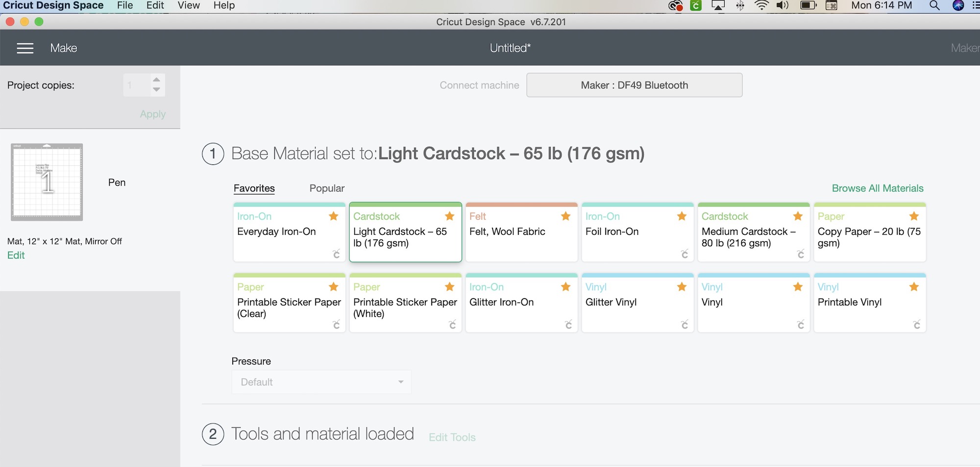Screen dimensions: 980x467
Task: Click Cricut logo icon on Glitter Iron-On
Action: [568, 324]
